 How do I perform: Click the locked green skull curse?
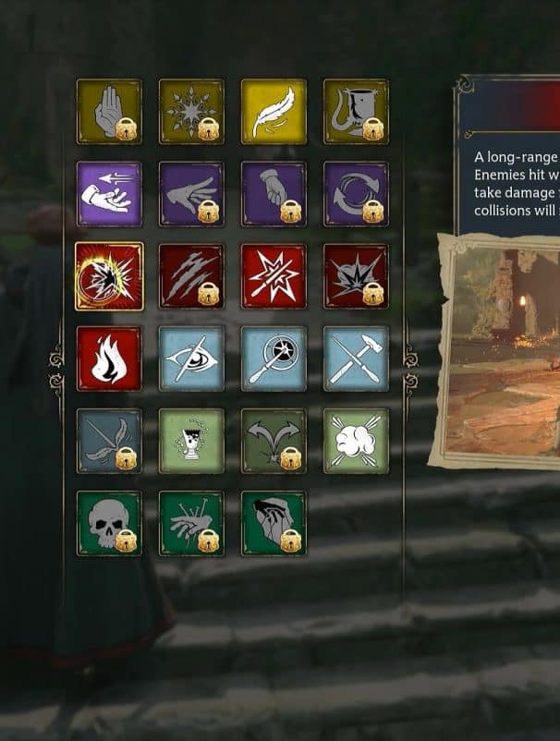tap(109, 523)
